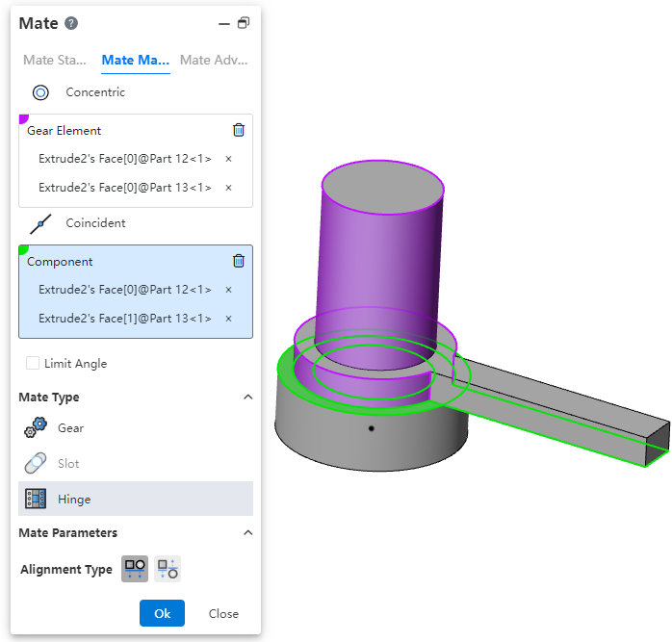The height and width of the screenshot is (642, 672).
Task: Remove Face[0]@Part 12 from Gear Element
Action: point(228,159)
